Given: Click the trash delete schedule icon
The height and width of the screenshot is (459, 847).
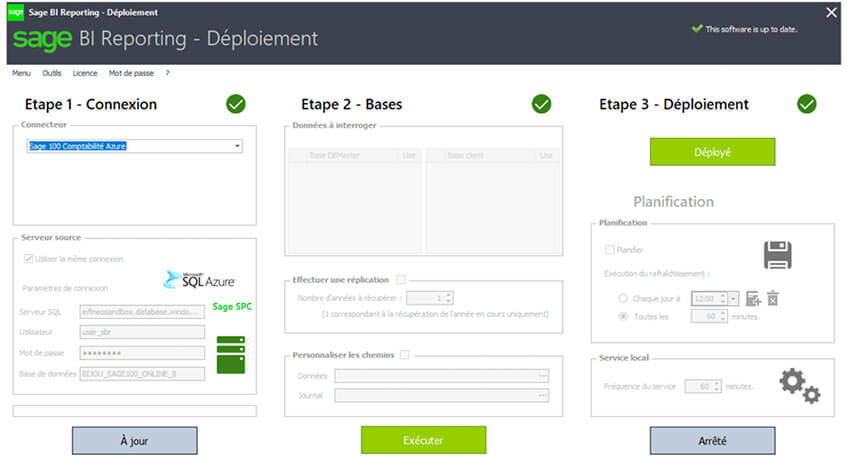Looking at the screenshot, I should [773, 298].
